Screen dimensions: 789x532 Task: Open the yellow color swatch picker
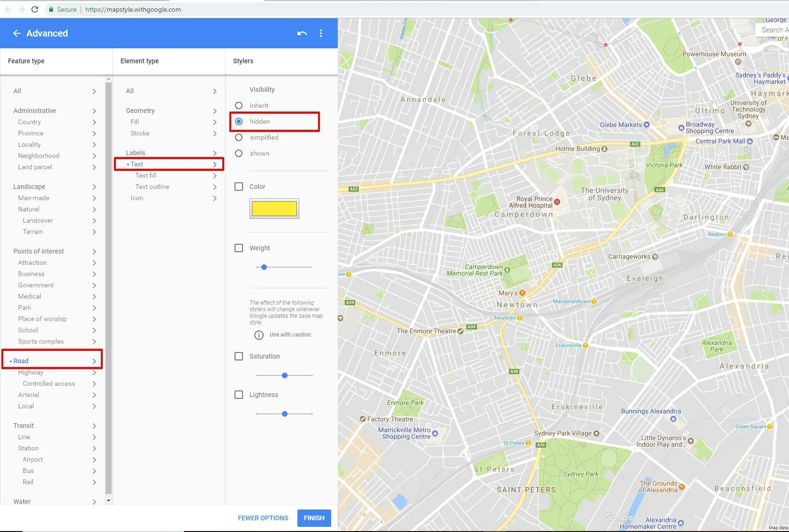(274, 209)
